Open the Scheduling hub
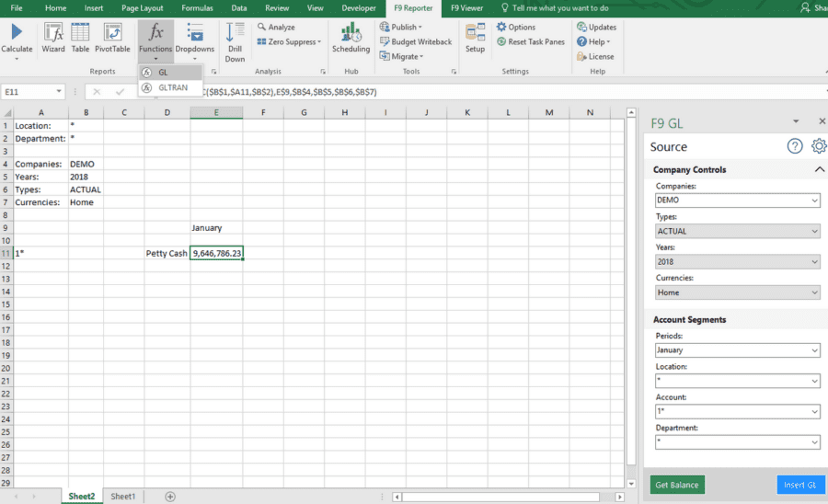The width and height of the screenshot is (828, 504). (351, 38)
